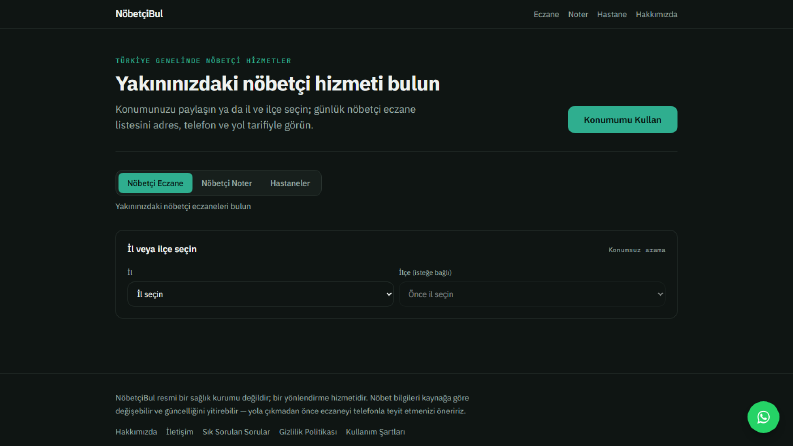The height and width of the screenshot is (446, 793).
Task: Select the Nöbetçi Eczane tab
Action: point(155,183)
